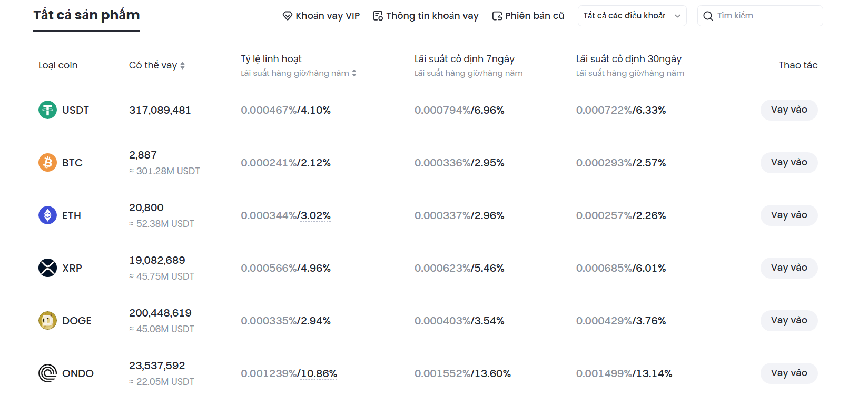868x405 pixels.
Task: Click the BTC Bitcoin coin icon
Action: (x=47, y=163)
